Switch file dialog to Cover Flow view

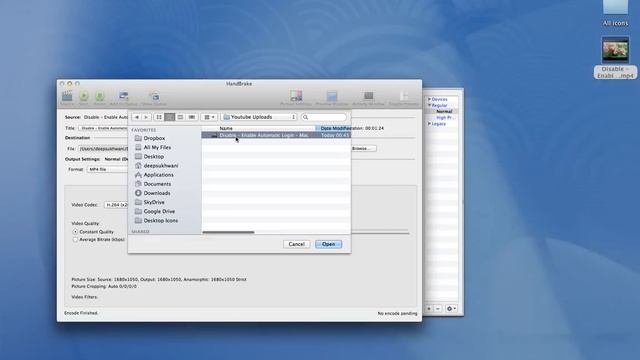pos(191,117)
